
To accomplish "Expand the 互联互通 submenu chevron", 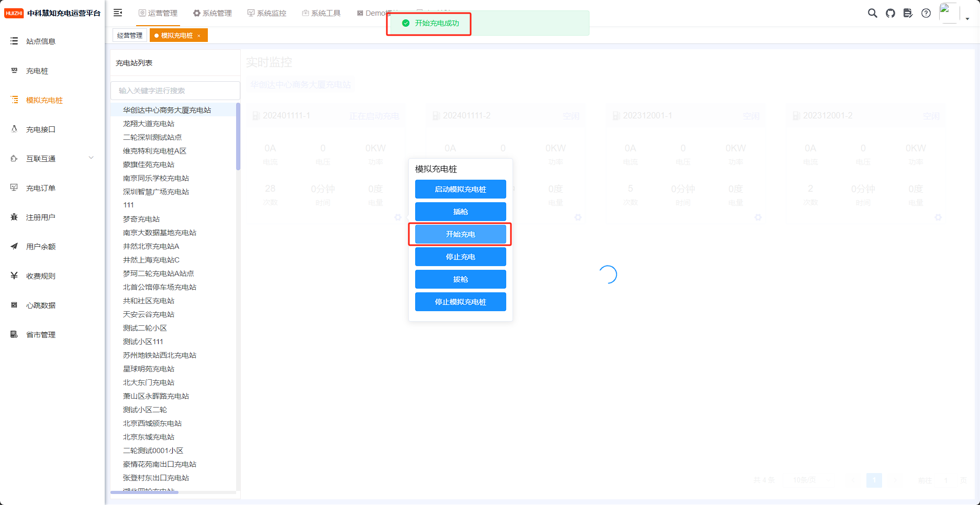I will (x=91, y=158).
